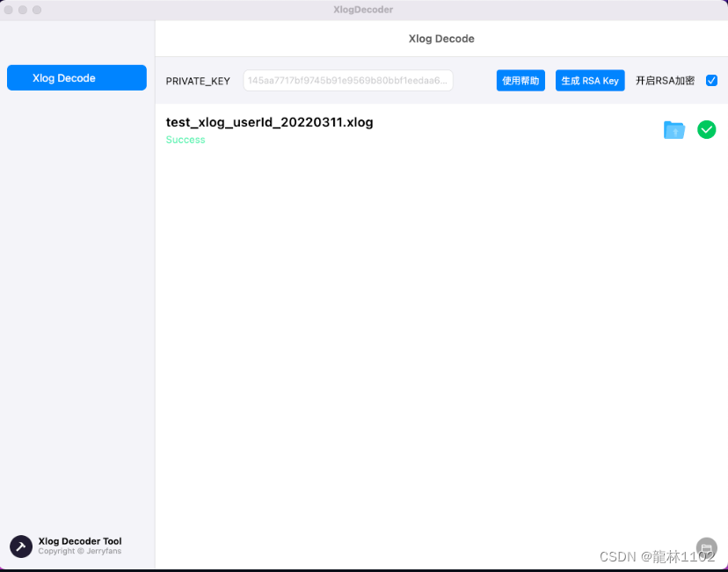Click the round gray floating icon at bottom right

(x=706, y=548)
